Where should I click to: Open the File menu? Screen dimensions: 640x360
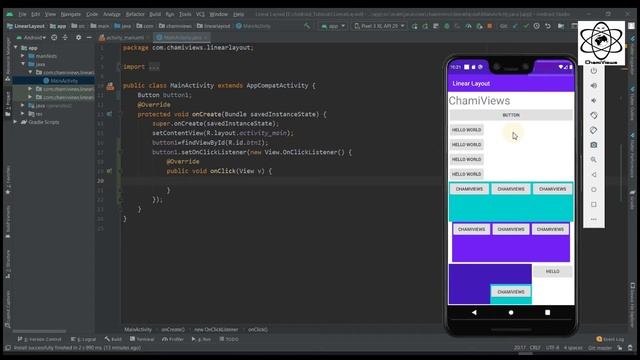point(22,14)
